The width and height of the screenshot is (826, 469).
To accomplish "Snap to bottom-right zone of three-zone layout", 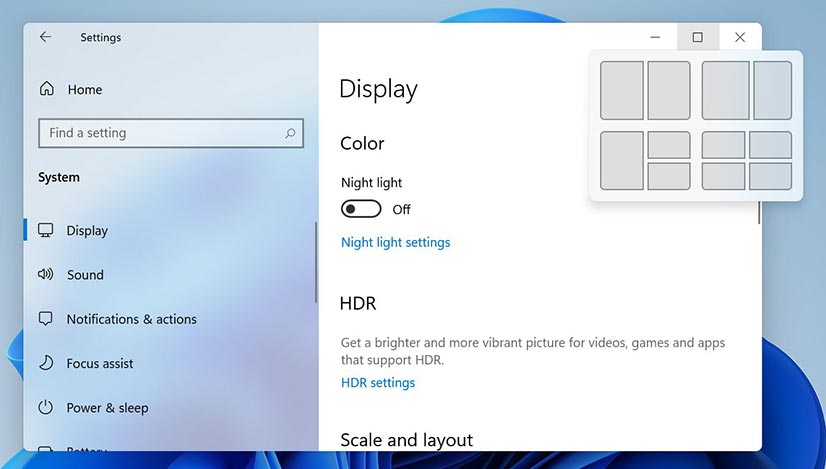I will click(x=668, y=176).
